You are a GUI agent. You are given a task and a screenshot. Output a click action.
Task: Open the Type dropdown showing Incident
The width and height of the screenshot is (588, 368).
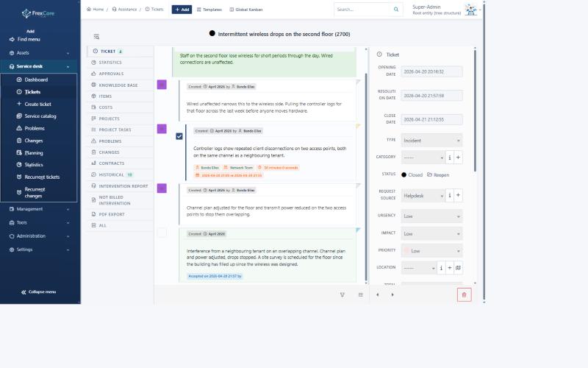pos(431,141)
